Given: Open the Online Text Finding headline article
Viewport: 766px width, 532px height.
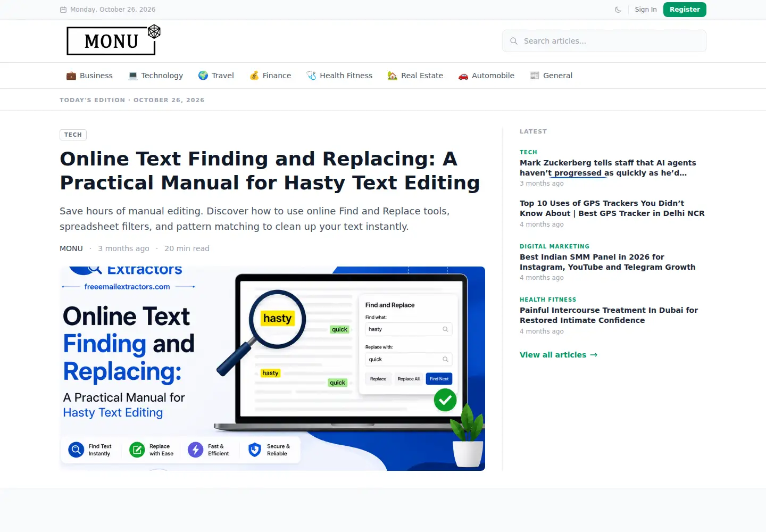Looking at the screenshot, I should coord(270,171).
